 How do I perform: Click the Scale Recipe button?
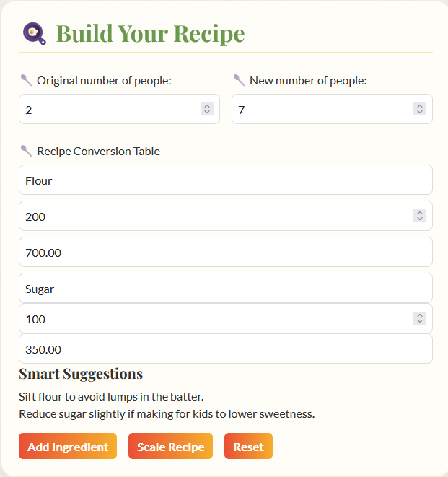pyautogui.click(x=171, y=446)
